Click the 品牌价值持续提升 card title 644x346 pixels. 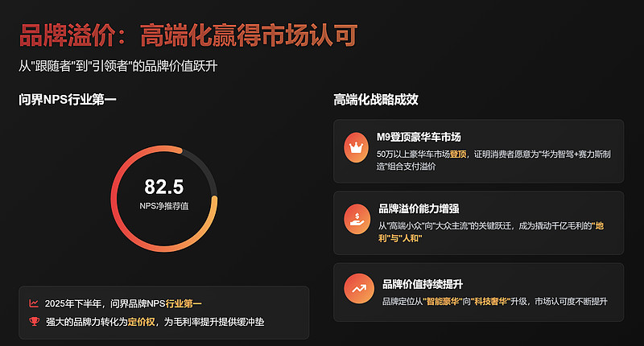pyautogui.click(x=423, y=284)
